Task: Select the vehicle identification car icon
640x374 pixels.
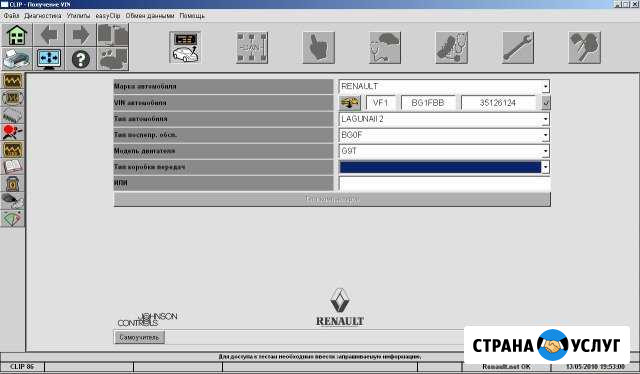Action: [185, 47]
